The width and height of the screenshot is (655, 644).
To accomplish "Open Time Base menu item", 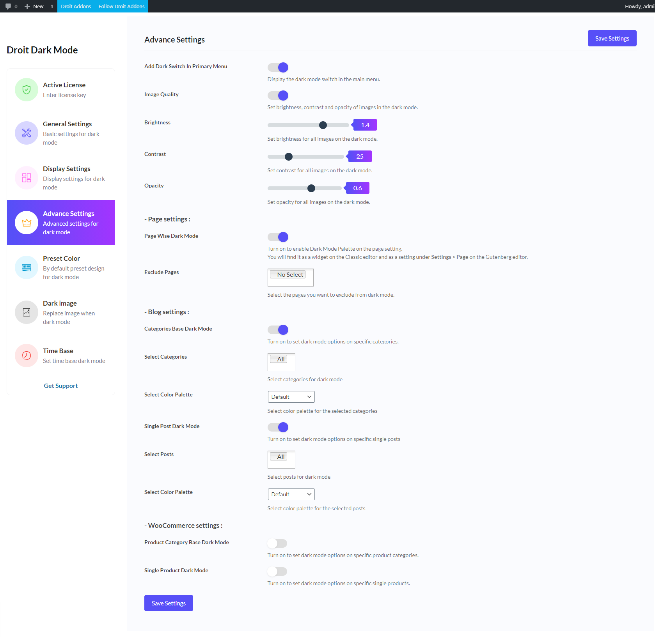I will coord(61,356).
